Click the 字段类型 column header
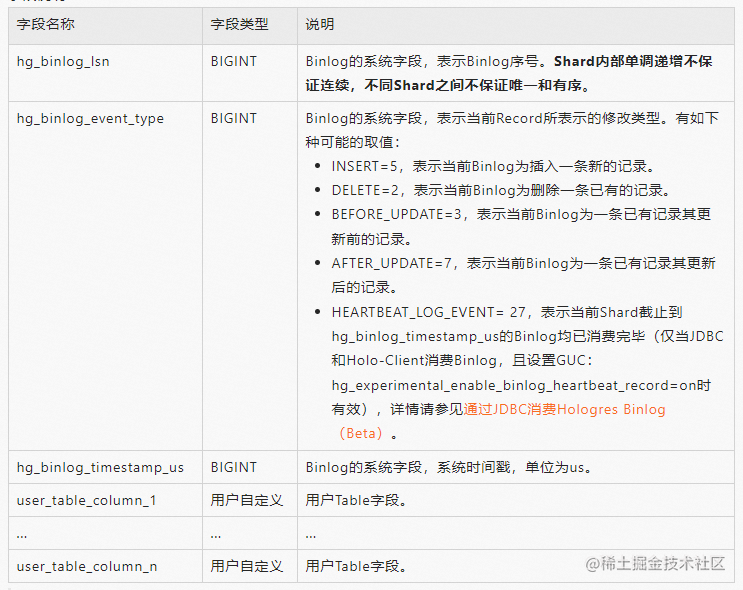This screenshot has width=743, height=590. 239,24
